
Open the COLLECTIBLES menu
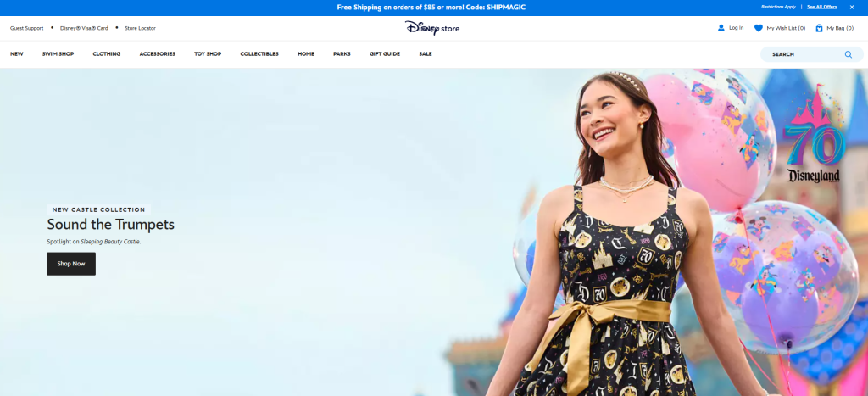click(x=259, y=54)
